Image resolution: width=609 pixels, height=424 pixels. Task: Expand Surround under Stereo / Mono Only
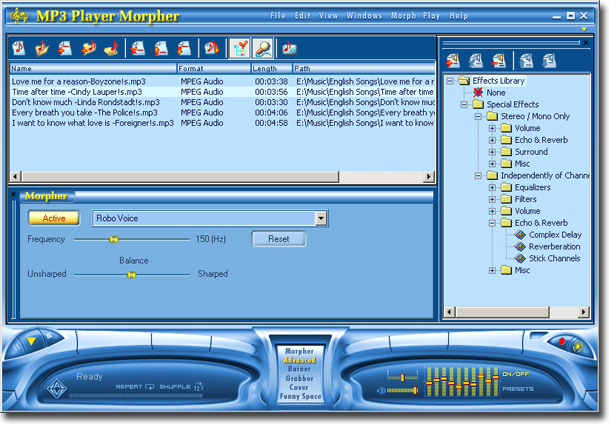point(492,152)
